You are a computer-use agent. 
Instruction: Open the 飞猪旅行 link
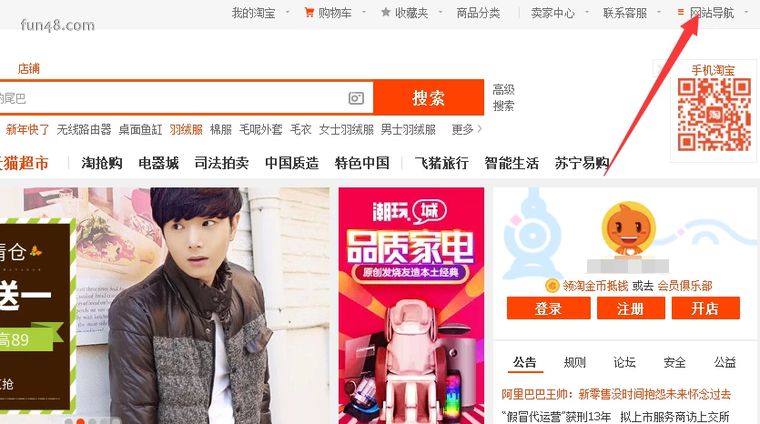[x=442, y=163]
